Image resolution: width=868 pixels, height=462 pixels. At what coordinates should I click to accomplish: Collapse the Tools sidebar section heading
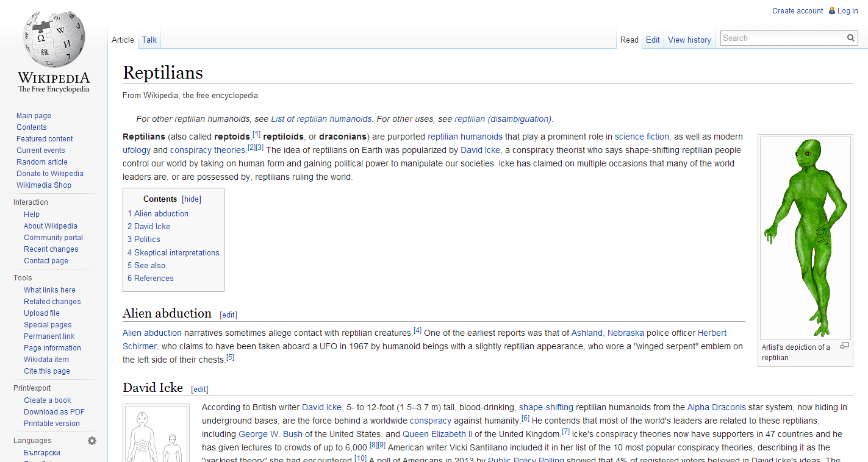coord(23,278)
